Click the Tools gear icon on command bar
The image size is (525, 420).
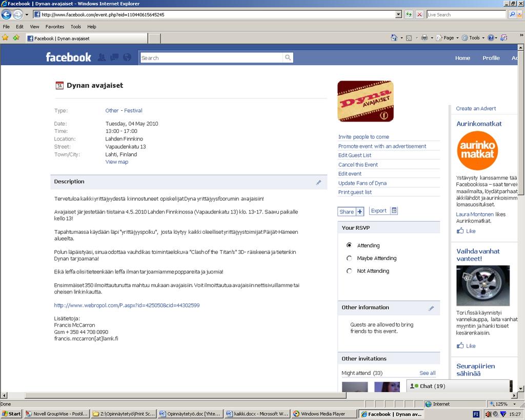465,38
